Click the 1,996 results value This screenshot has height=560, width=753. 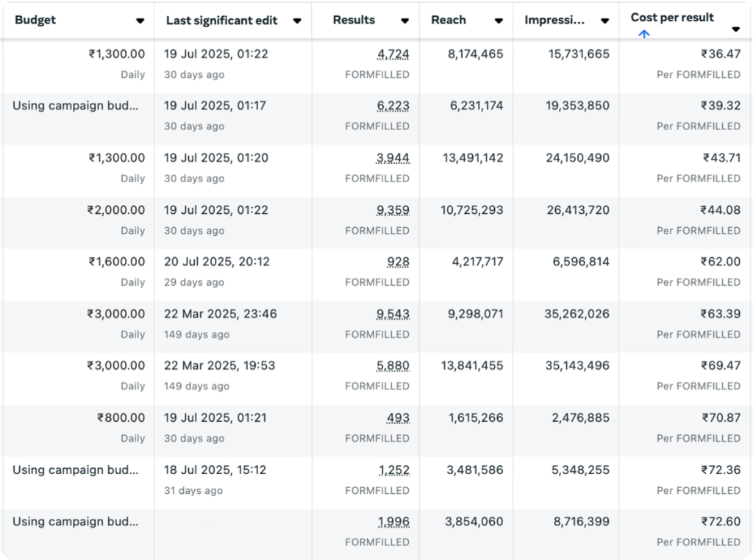393,522
